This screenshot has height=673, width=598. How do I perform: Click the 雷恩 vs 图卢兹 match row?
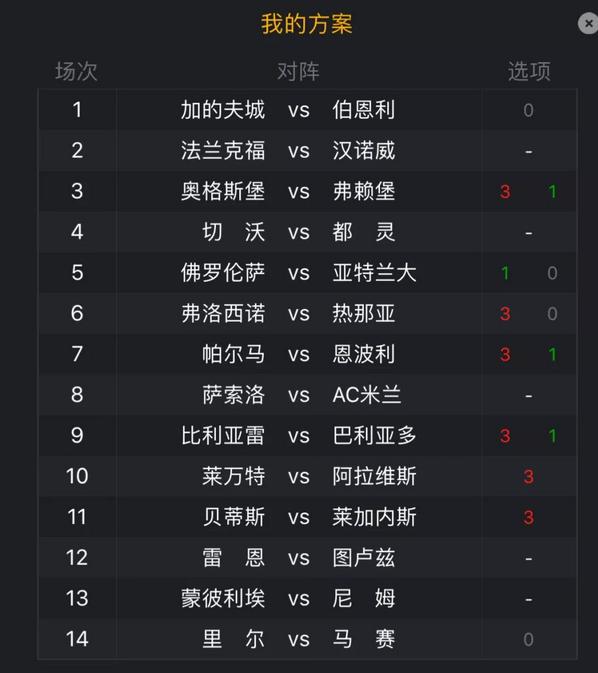(x=307, y=558)
